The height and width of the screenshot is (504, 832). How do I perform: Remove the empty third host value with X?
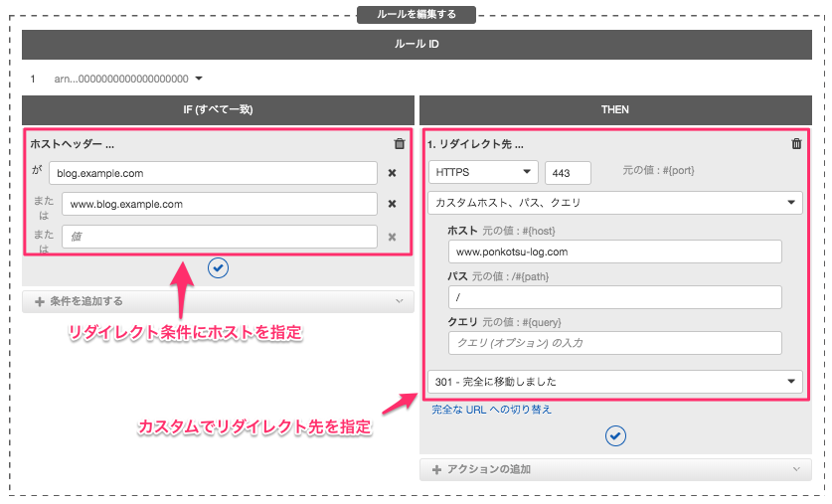pos(392,238)
